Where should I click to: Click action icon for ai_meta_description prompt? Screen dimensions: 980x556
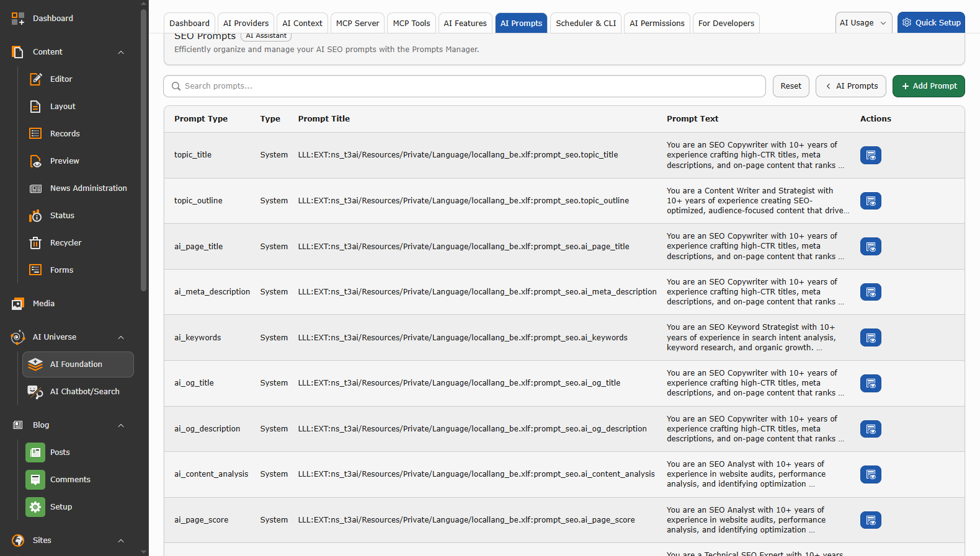click(x=871, y=292)
